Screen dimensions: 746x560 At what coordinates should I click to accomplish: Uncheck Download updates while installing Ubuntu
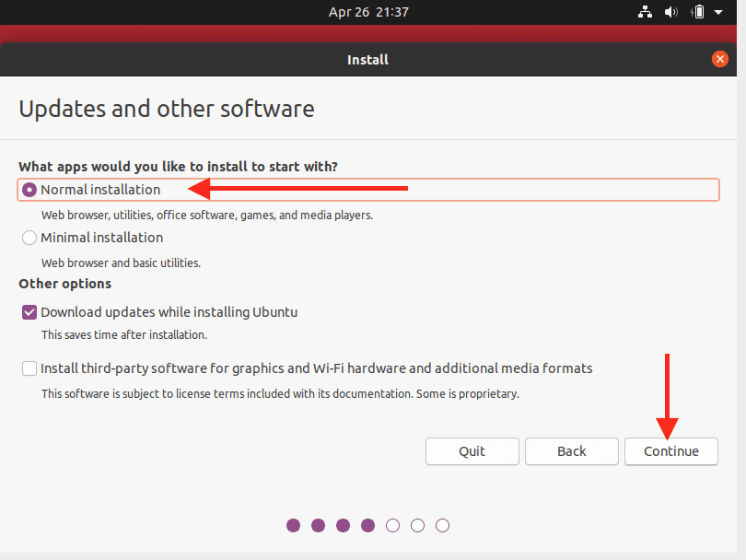[x=29, y=312]
